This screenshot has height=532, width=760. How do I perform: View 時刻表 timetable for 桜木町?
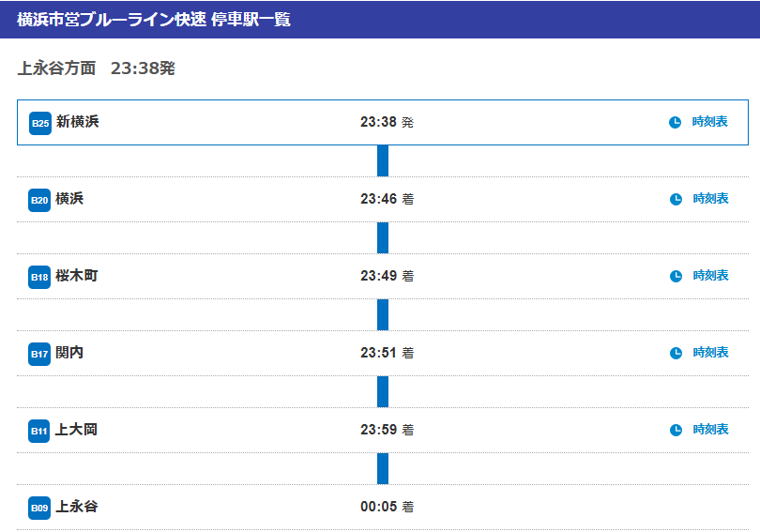(710, 276)
